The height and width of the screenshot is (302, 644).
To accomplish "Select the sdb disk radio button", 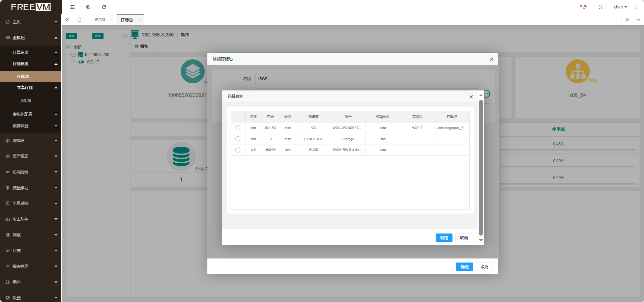I will pos(238,128).
